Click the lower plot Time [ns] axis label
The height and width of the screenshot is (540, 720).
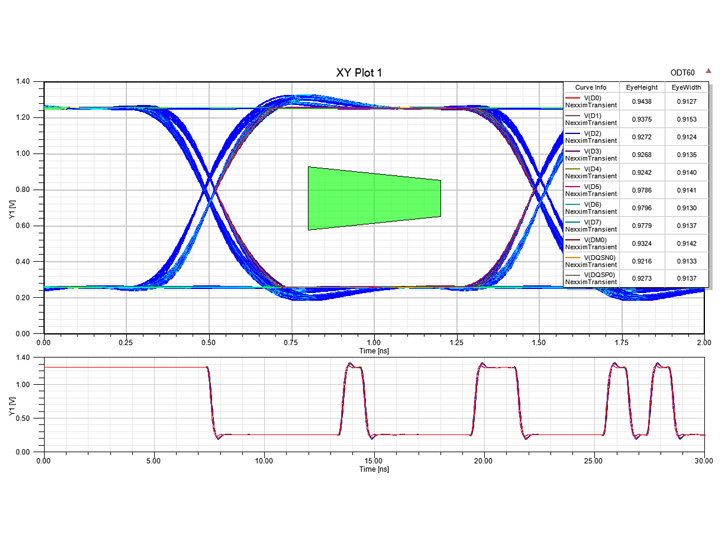click(x=373, y=468)
